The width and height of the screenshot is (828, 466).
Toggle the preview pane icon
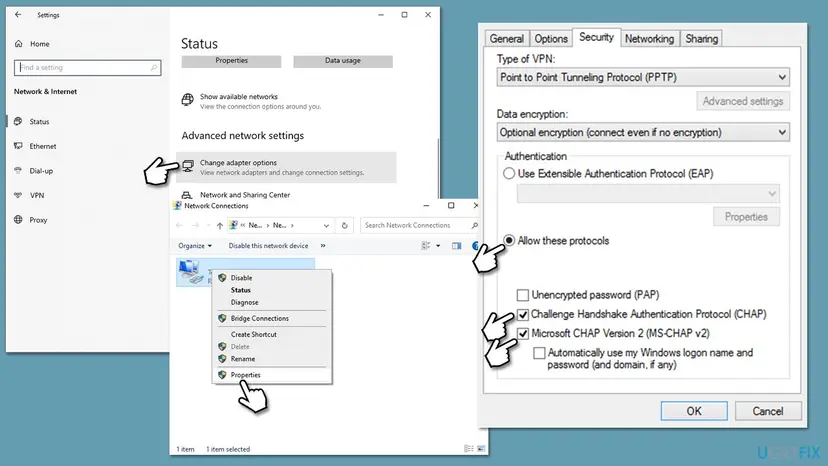[x=457, y=246]
